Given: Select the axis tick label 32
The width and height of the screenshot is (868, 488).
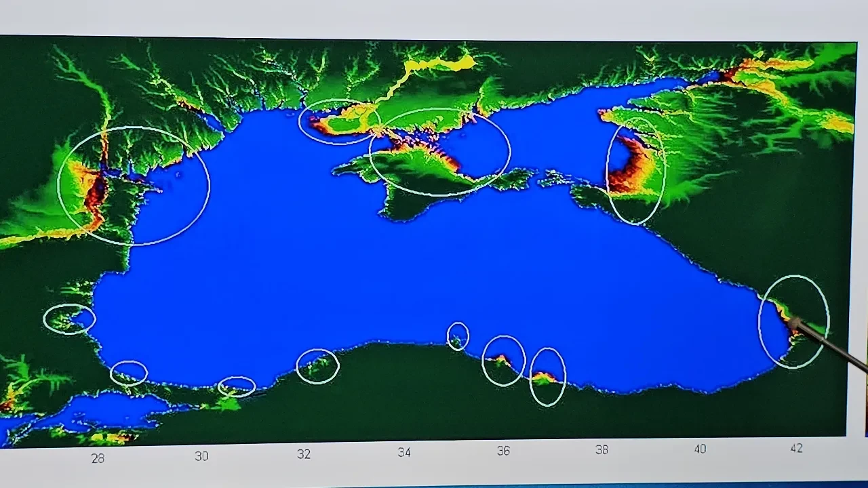Looking at the screenshot, I should coord(304,454).
